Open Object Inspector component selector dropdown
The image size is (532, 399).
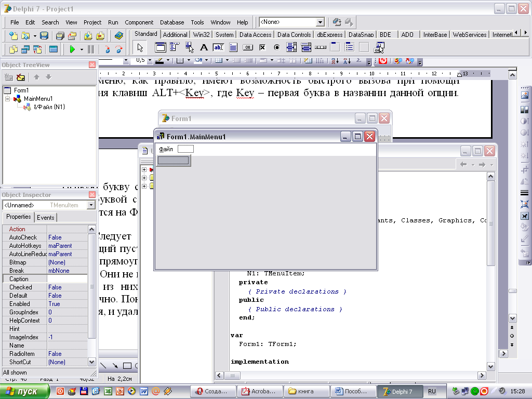point(91,205)
